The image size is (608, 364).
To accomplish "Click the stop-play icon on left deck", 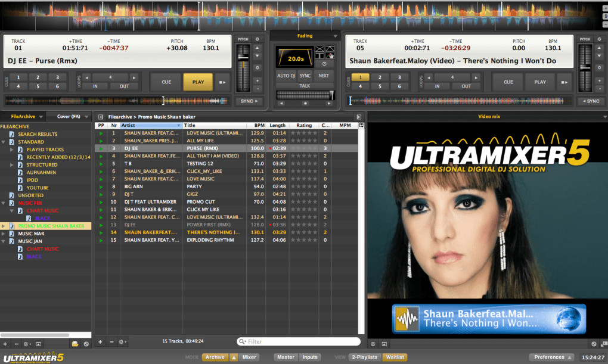I will click(222, 82).
